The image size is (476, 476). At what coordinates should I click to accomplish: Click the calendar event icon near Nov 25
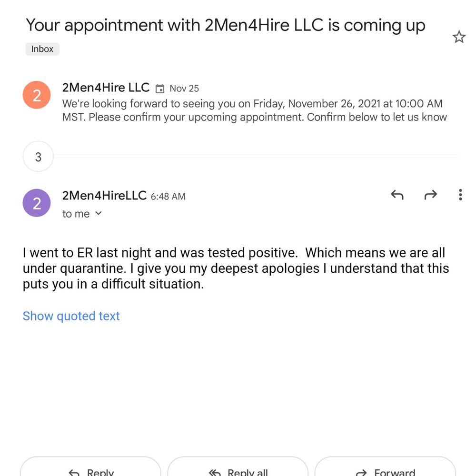(x=159, y=89)
